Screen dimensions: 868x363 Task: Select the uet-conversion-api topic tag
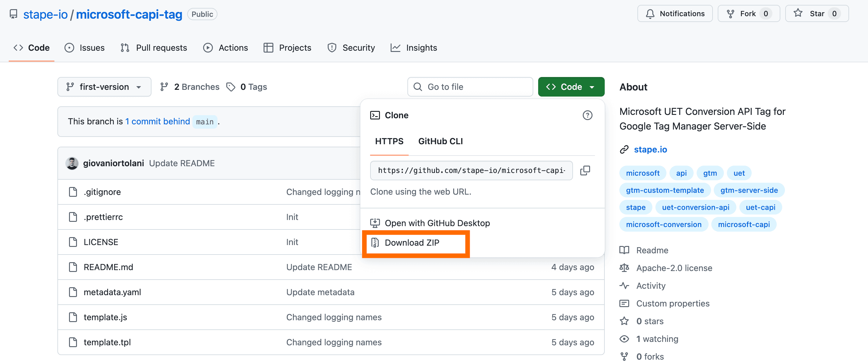[x=695, y=207]
